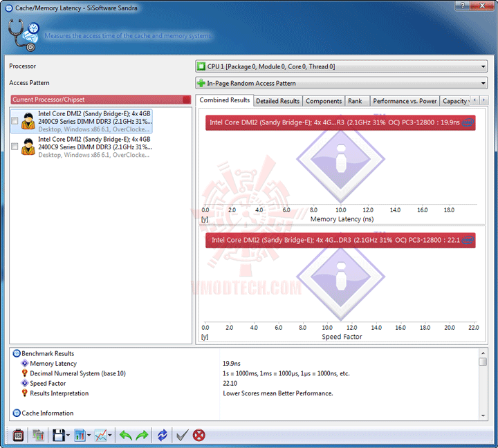498x448 pixels.
Task: Click the Benchmark Results section icon
Action: click(17, 353)
